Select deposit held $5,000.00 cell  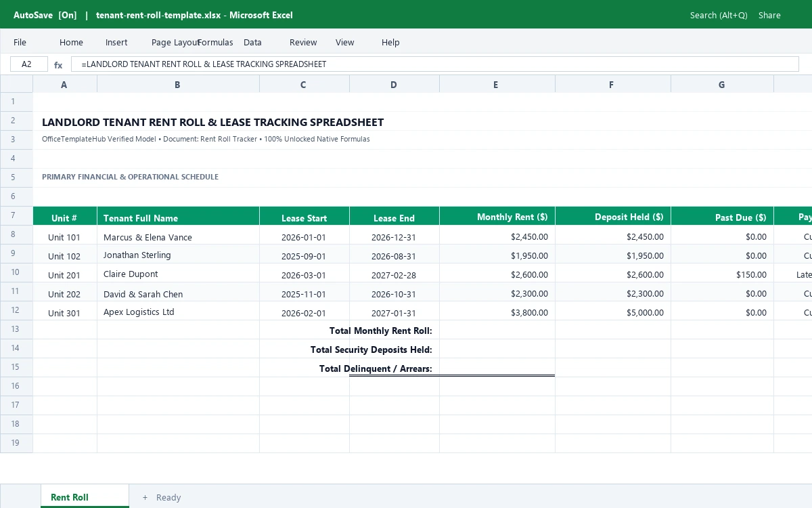613,311
